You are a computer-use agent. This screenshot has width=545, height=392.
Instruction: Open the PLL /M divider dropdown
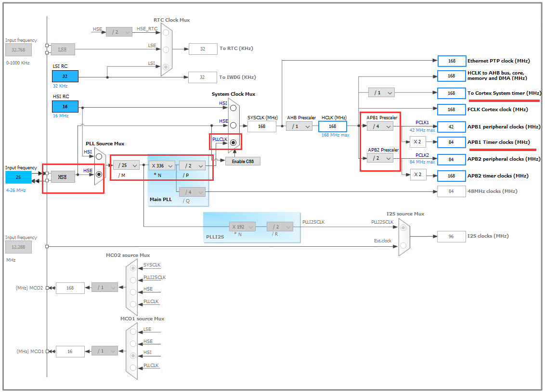click(127, 165)
